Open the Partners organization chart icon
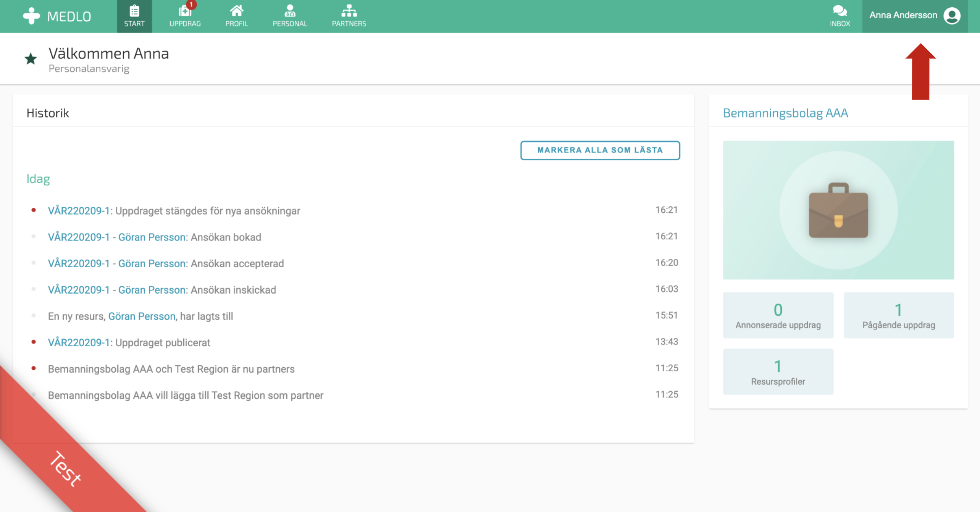 349,11
